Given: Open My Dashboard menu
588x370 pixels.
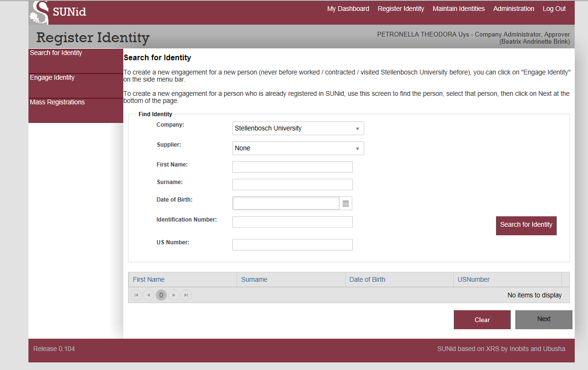Looking at the screenshot, I should 348,9.
